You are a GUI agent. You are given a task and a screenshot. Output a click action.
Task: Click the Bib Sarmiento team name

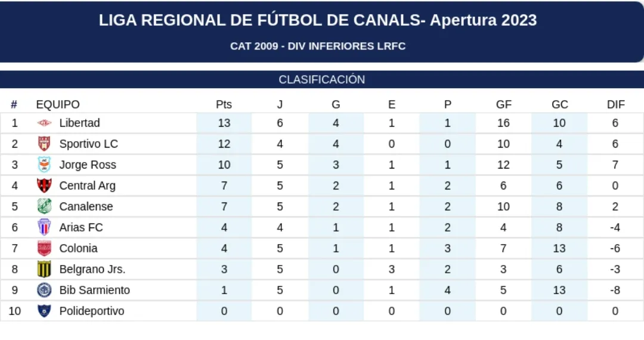(x=94, y=290)
